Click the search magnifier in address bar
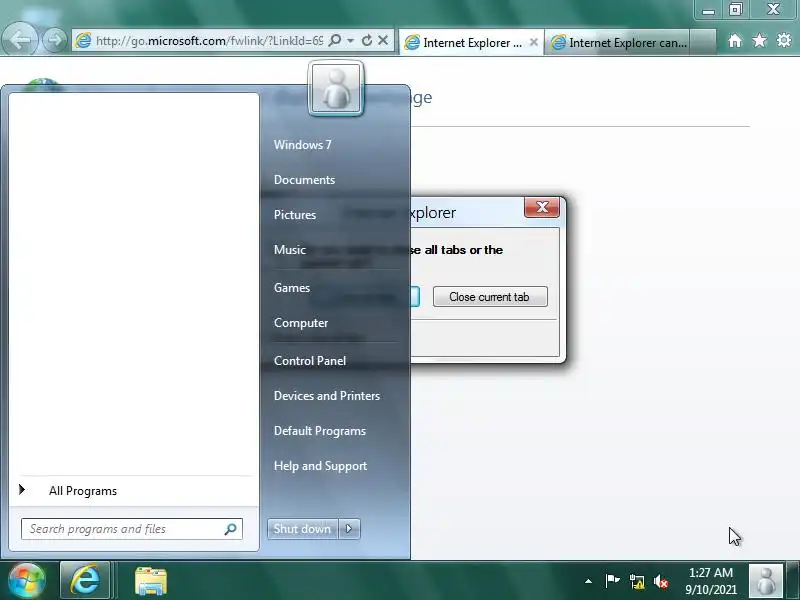This screenshot has height=600, width=800. 335,40
